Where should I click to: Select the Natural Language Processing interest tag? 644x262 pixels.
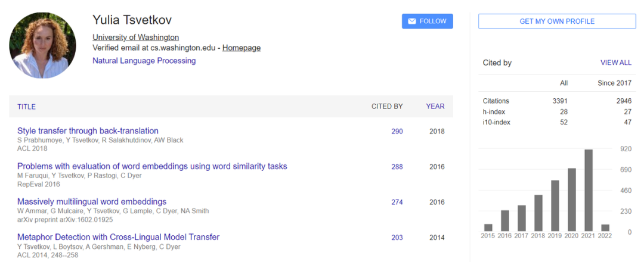tap(144, 61)
